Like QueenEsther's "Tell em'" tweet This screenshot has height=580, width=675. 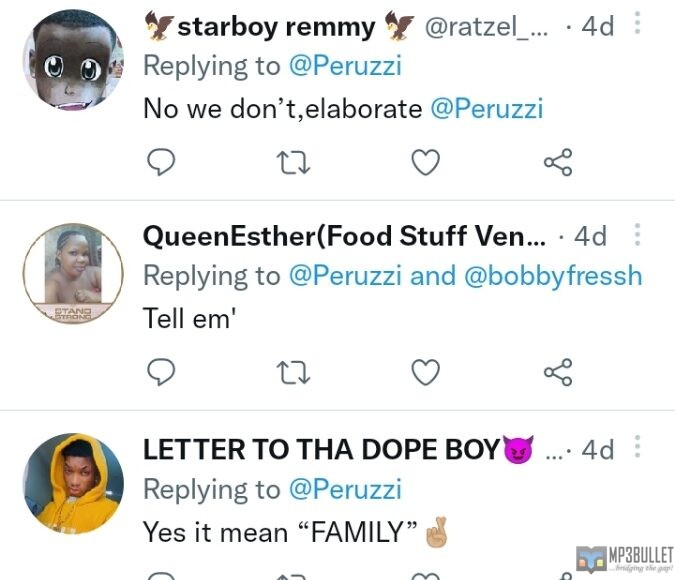(x=426, y=372)
